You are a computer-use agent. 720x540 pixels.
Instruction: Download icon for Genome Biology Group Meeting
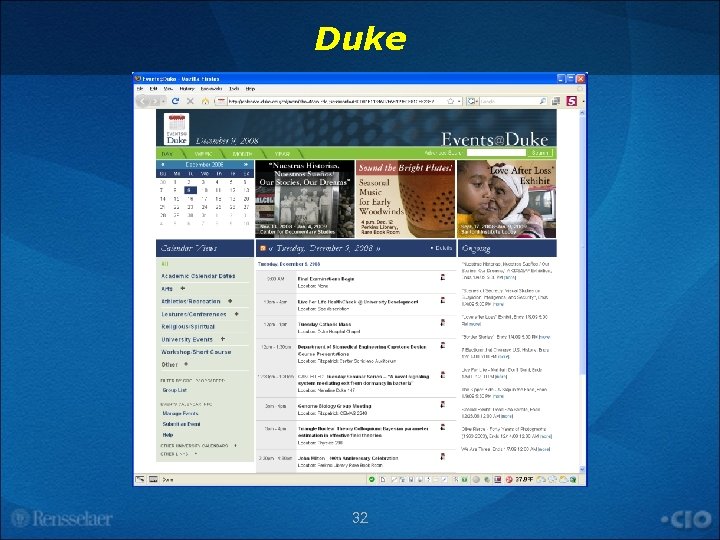click(x=443, y=404)
